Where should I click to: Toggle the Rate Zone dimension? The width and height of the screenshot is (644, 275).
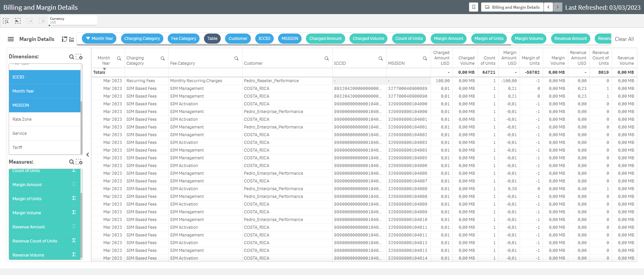coord(45,119)
